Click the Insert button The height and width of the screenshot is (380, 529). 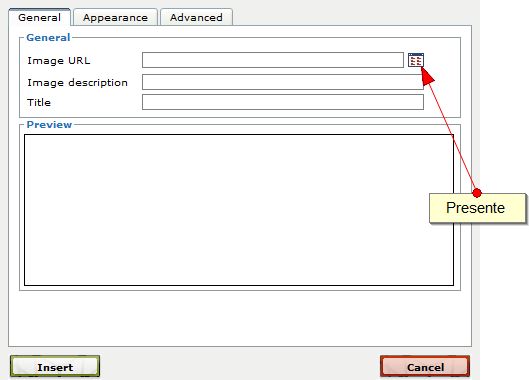click(55, 366)
